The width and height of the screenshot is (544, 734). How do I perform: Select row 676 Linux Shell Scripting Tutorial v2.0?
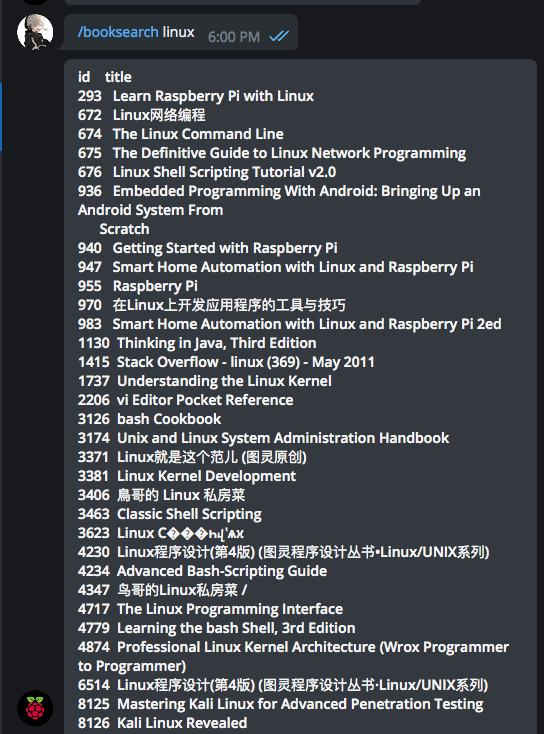click(x=207, y=172)
